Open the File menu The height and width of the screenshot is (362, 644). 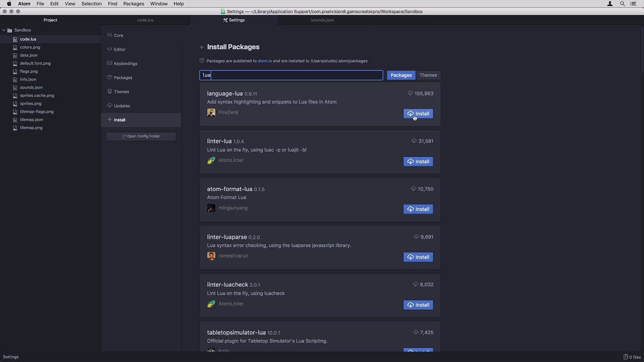coord(40,4)
